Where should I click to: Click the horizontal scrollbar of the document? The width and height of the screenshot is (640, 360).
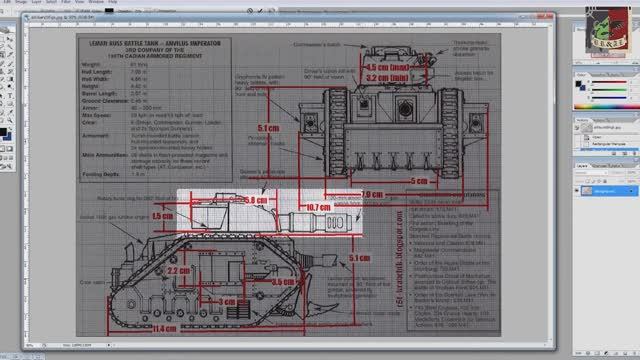click(x=329, y=345)
